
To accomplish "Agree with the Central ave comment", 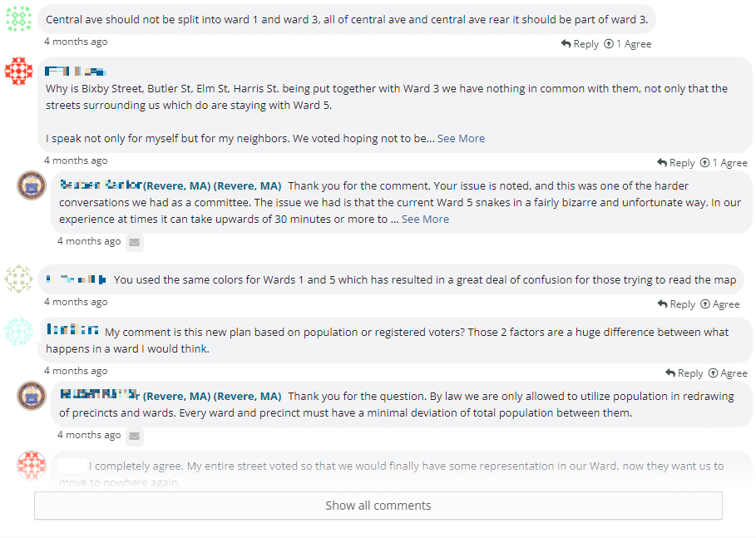I will pos(628,44).
